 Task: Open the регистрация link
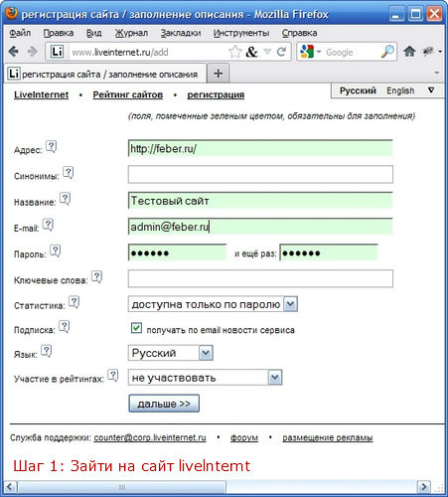pos(216,94)
